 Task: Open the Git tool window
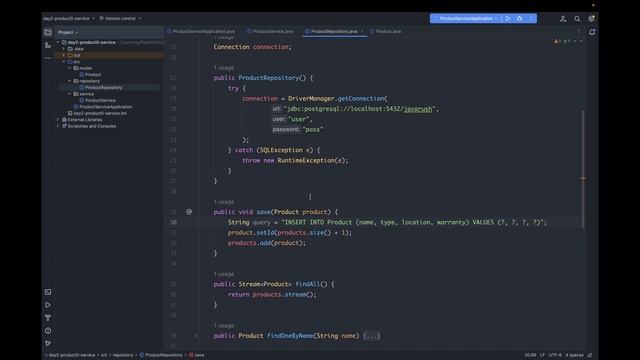point(48,344)
